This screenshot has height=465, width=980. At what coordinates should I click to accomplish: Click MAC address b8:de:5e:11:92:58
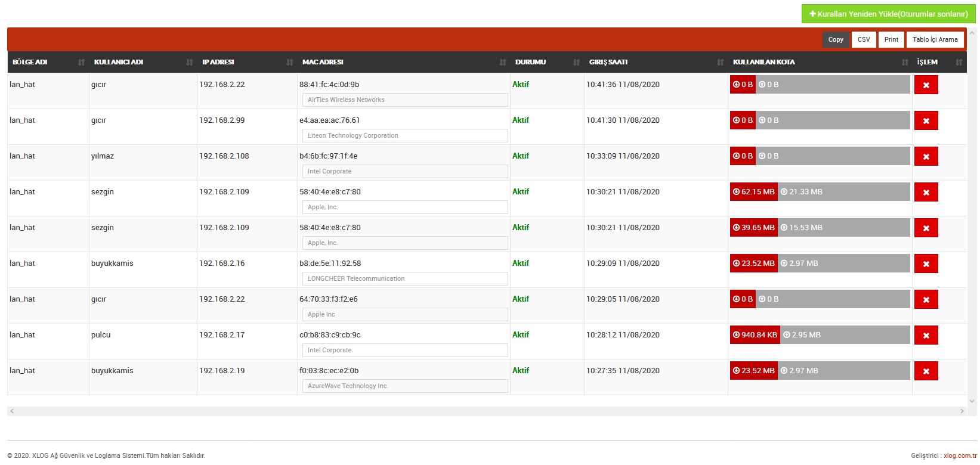click(x=330, y=263)
